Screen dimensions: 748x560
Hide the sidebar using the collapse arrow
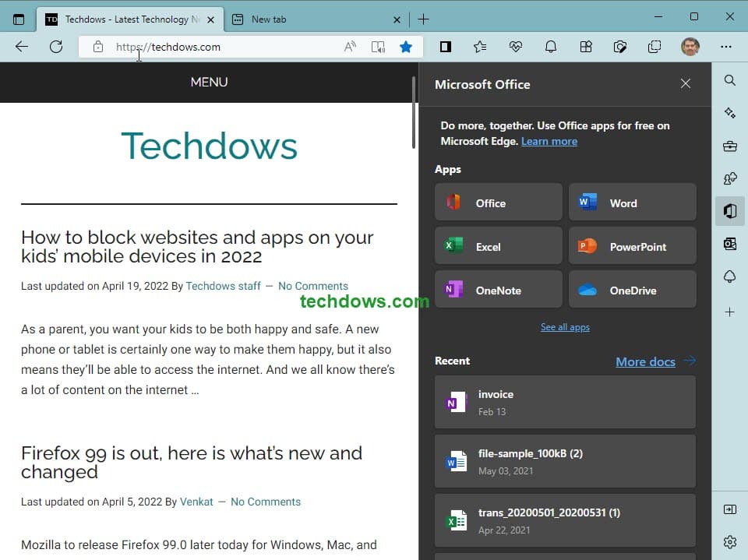(729, 509)
